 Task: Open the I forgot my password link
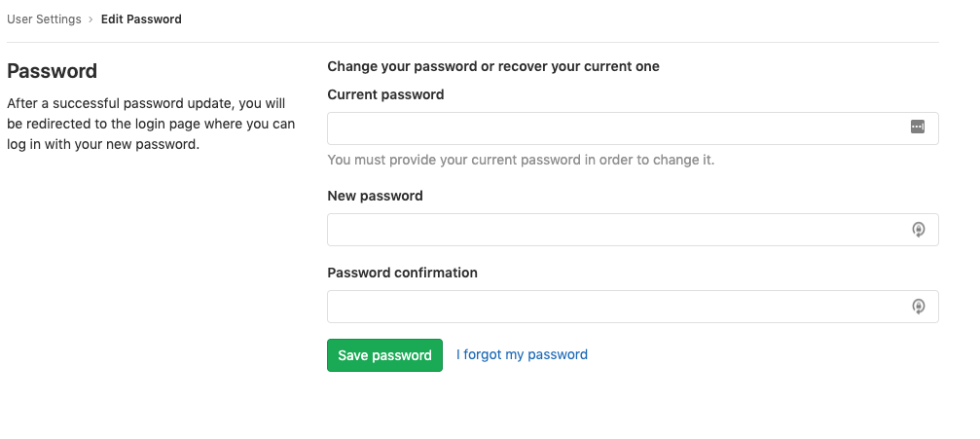coord(522,355)
